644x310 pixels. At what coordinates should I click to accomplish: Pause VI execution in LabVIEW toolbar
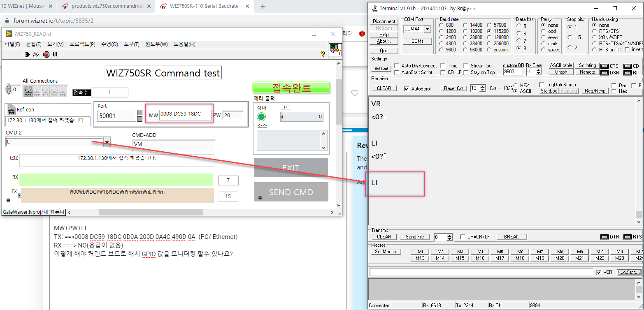(x=55, y=54)
